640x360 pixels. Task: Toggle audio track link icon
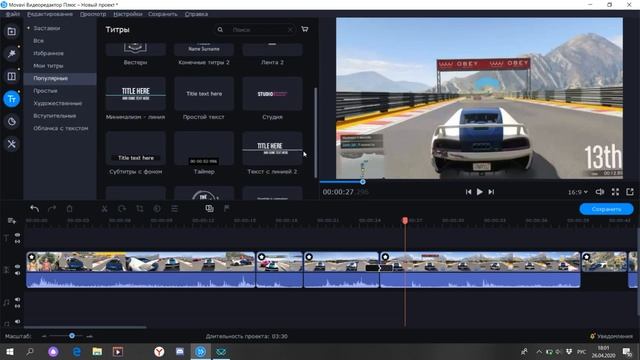(x=17, y=306)
